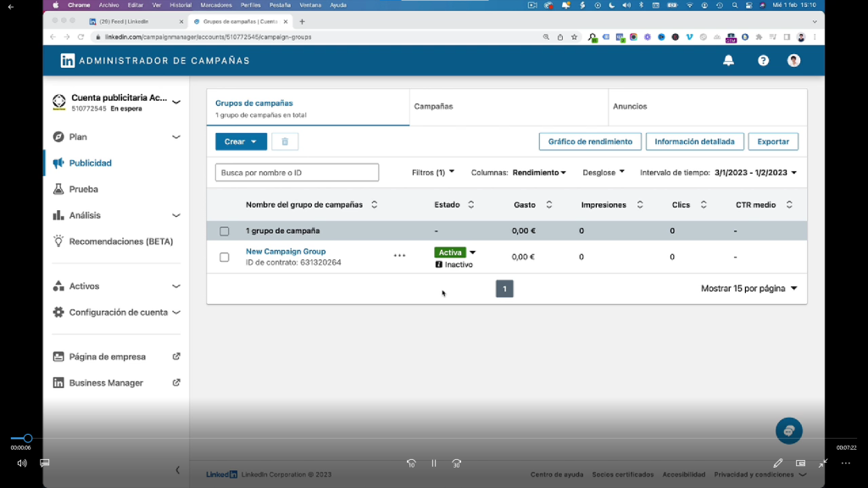This screenshot has height=488, width=868.
Task: Switch to the Grupos de campañas tab
Action: (x=309, y=108)
